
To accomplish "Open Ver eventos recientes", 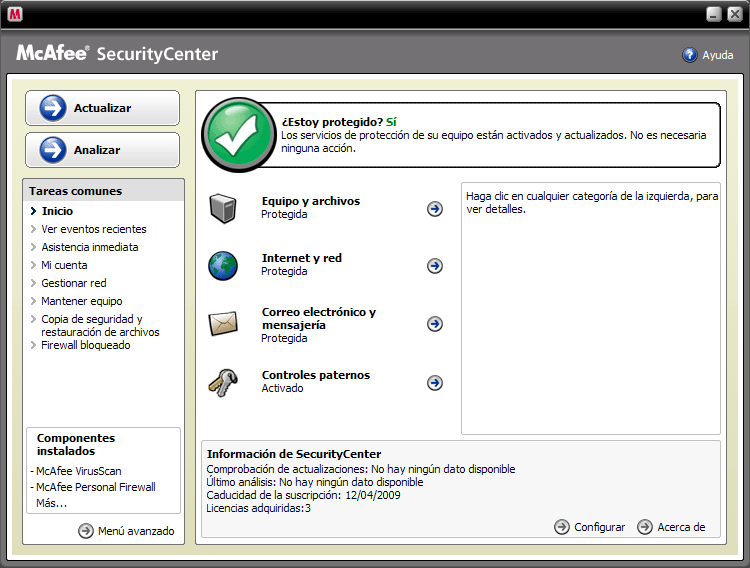I will click(93, 229).
